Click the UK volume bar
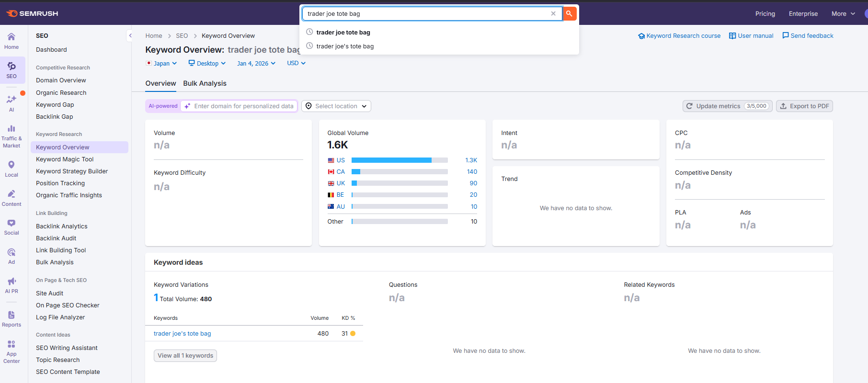The width and height of the screenshot is (868, 383). click(400, 183)
